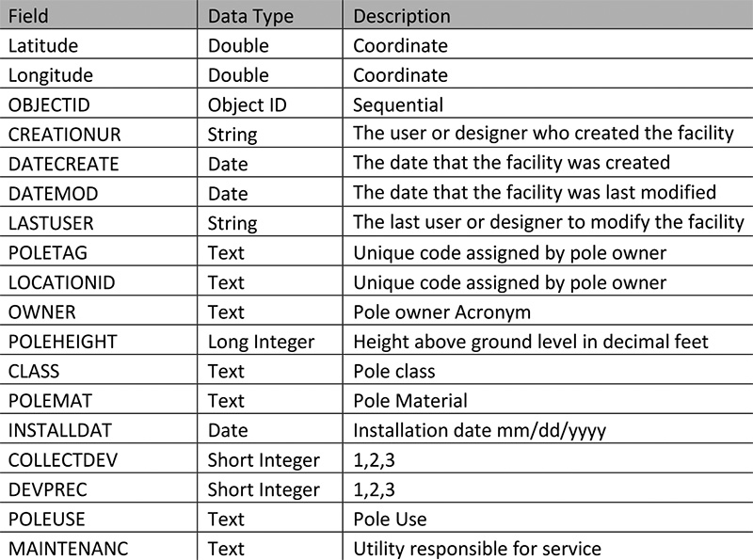Screen dimensions: 753x560
Task: Click the OBJECTID field name
Action: click(x=49, y=104)
